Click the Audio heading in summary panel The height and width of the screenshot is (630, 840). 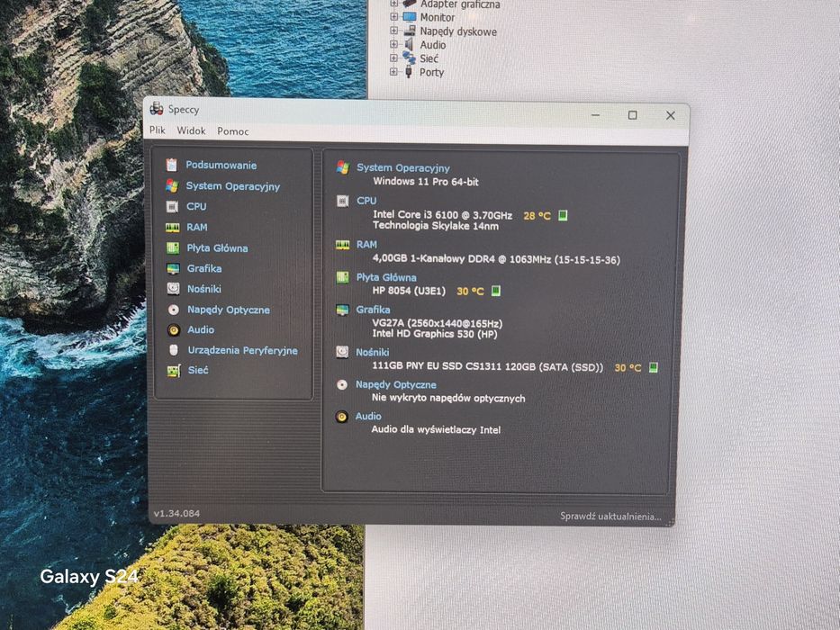368,416
